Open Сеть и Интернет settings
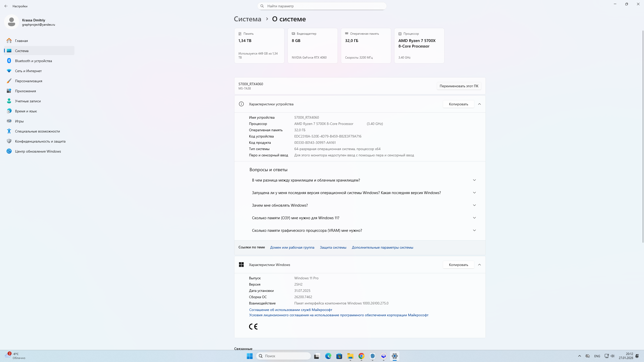 28,71
